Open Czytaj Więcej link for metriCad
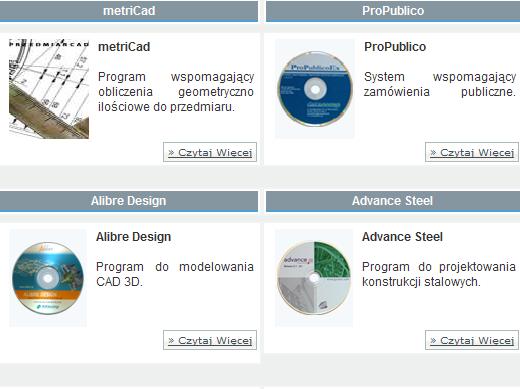Screen dimensions: 520x389 pos(210,152)
